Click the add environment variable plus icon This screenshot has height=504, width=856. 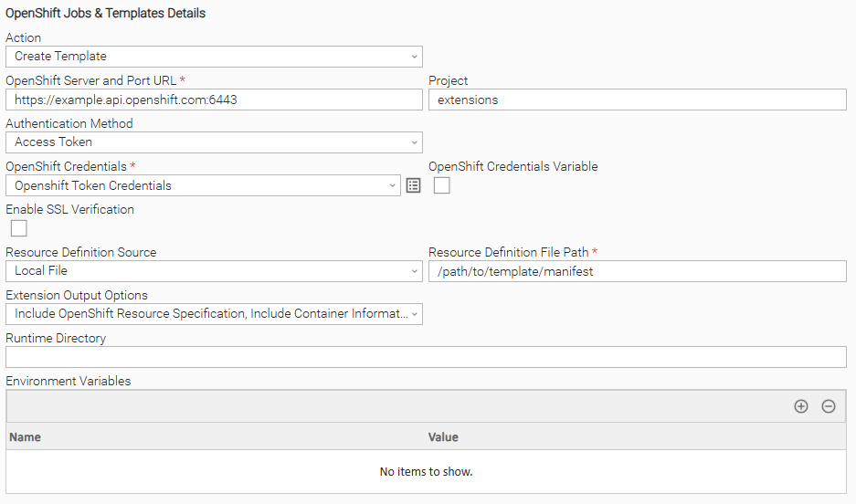tap(801, 406)
